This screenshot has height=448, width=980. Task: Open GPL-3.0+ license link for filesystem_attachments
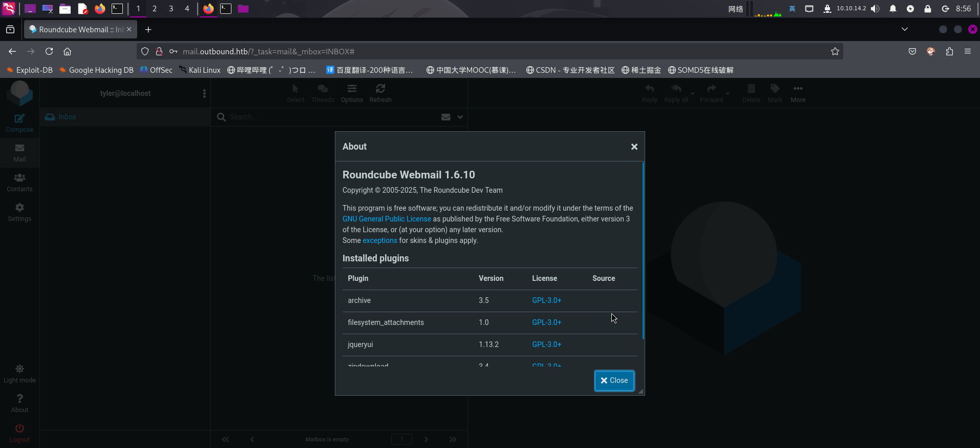click(x=547, y=322)
